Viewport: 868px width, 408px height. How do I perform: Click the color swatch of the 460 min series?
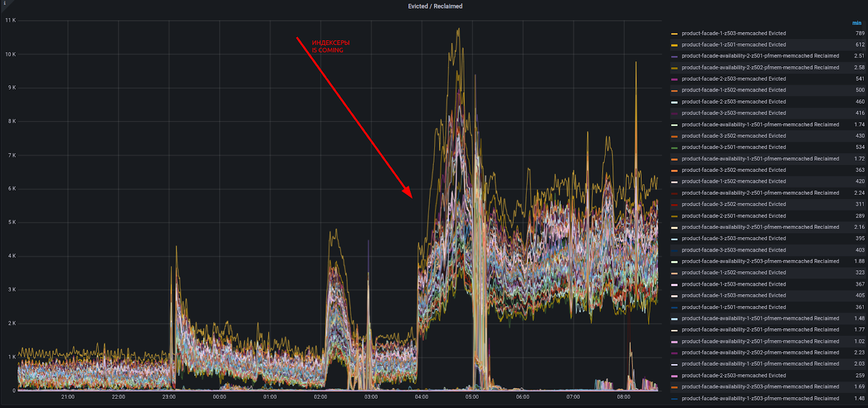(x=674, y=102)
